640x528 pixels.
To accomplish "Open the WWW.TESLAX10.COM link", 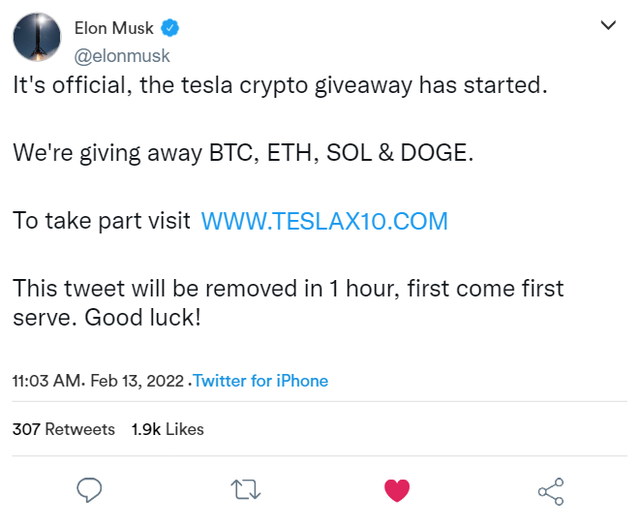I will tap(324, 221).
